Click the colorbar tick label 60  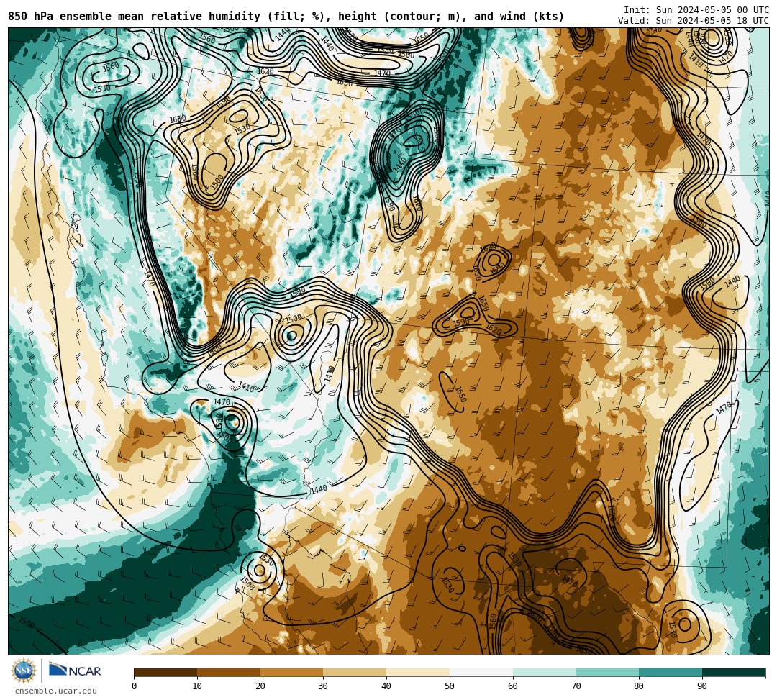point(513,686)
